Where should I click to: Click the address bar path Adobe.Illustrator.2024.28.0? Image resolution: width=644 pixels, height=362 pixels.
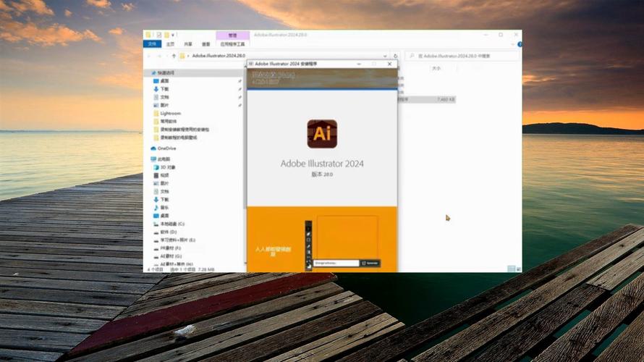(219, 56)
